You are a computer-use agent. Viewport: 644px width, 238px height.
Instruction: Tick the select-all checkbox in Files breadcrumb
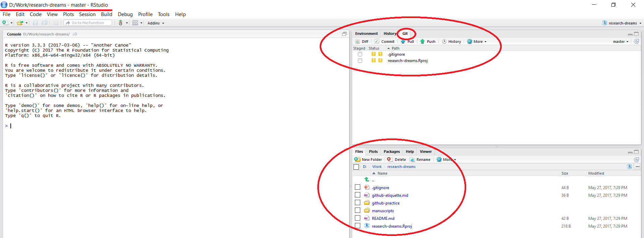click(x=356, y=167)
